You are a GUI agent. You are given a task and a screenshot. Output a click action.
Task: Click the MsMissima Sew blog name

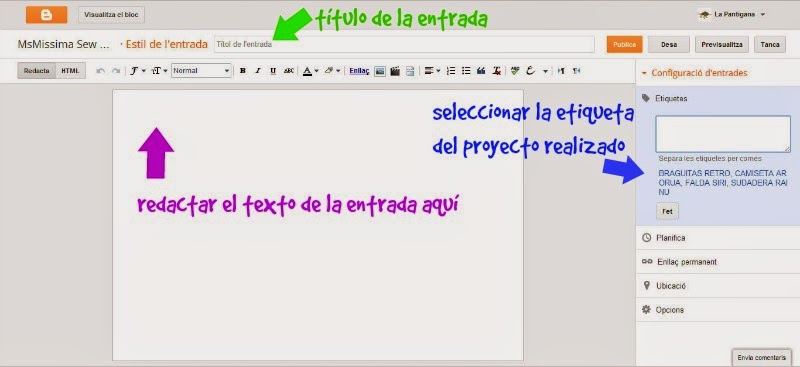63,44
